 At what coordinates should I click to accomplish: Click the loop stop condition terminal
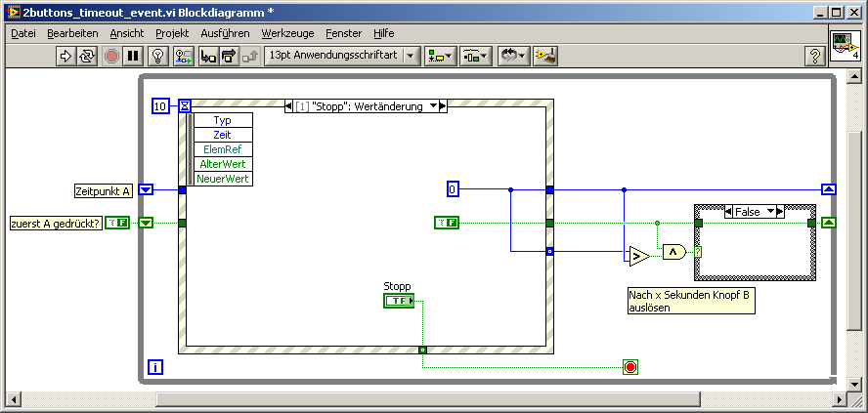(629, 367)
